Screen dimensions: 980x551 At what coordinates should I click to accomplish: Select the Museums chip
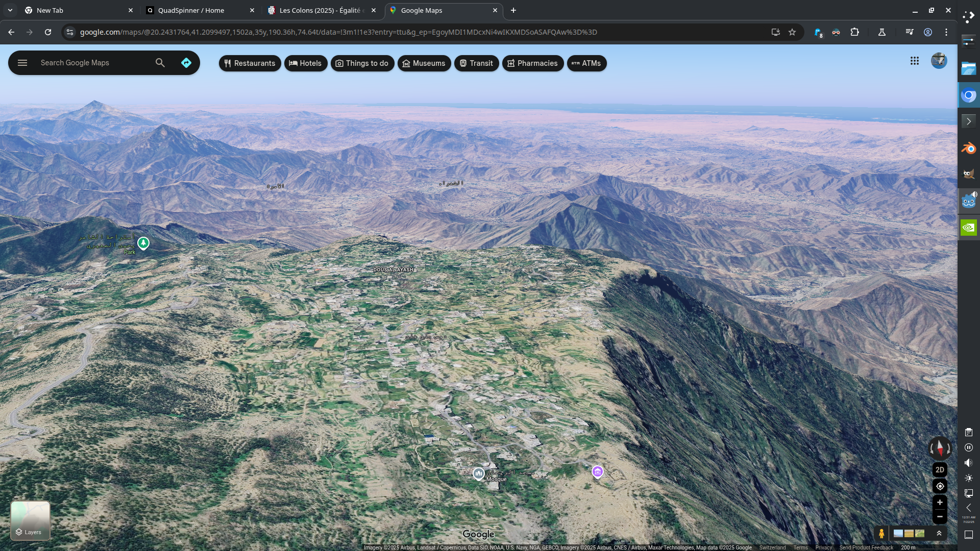(424, 63)
